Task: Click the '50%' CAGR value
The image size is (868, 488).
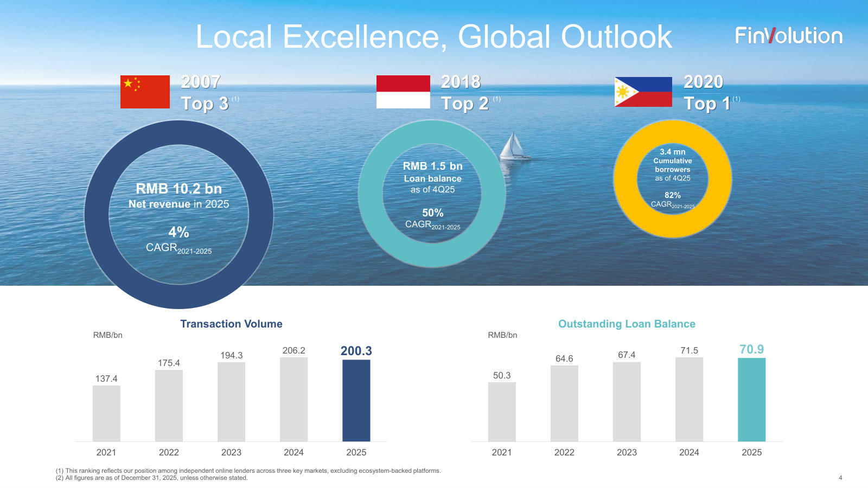Action: click(x=432, y=213)
